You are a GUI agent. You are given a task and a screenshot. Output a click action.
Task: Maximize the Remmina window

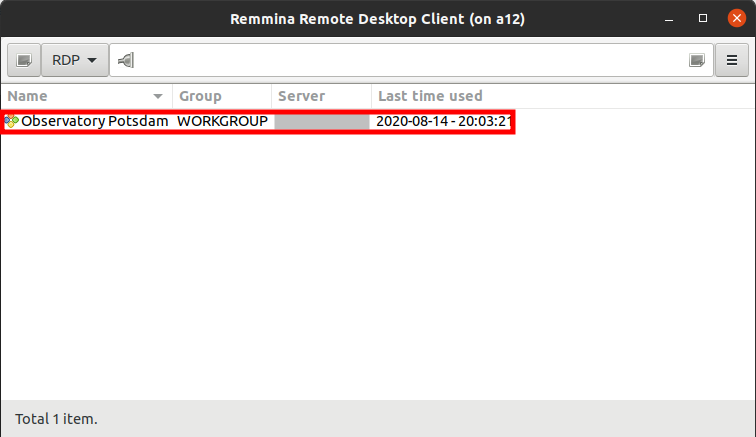(703, 18)
